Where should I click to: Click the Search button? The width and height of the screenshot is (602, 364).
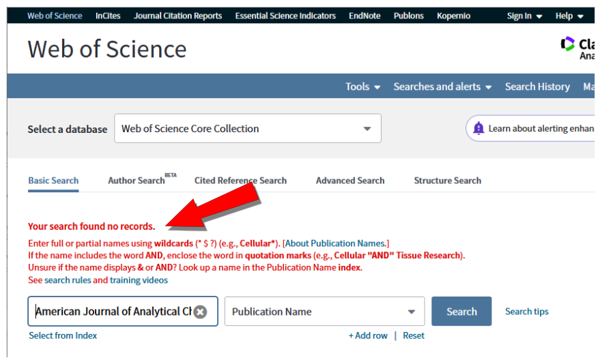[x=461, y=312]
